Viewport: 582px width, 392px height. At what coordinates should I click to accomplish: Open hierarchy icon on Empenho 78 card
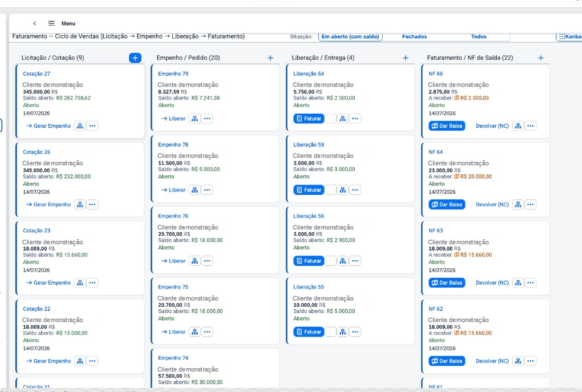[195, 190]
